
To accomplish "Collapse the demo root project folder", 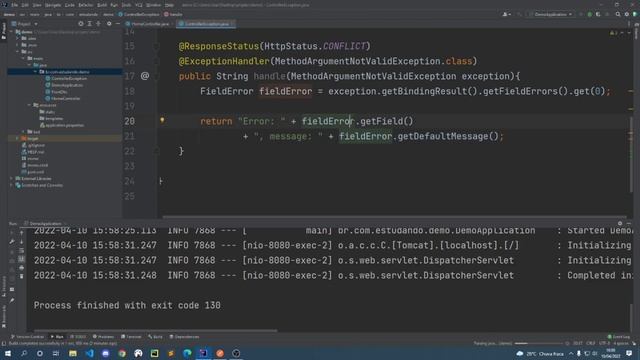I will [x=12, y=32].
